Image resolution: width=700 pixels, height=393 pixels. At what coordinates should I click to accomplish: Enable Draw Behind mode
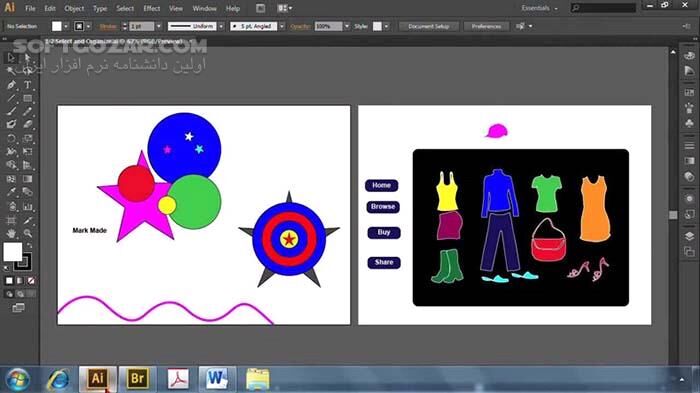(x=20, y=294)
